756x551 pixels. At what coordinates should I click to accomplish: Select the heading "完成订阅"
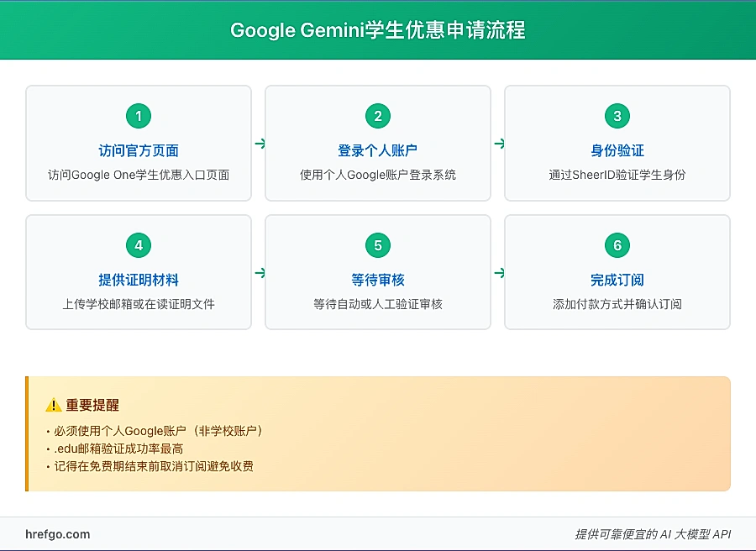click(x=617, y=280)
